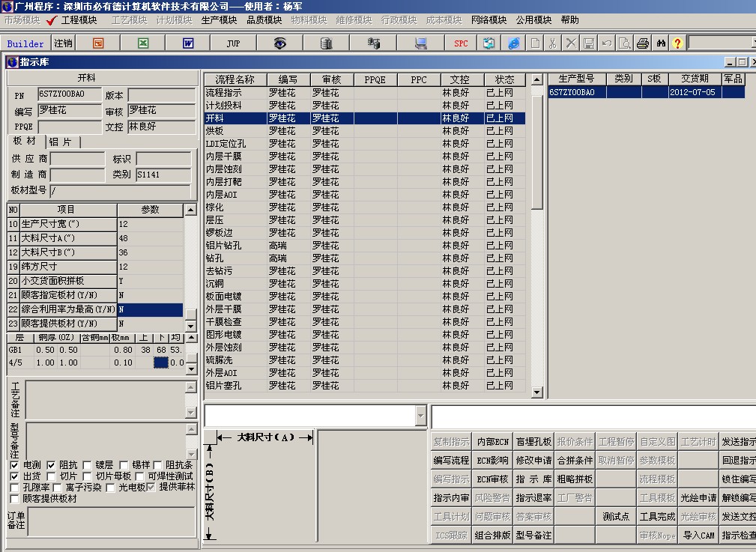Click the 盲埋孔板 button
This screenshot has width=756, height=552.
click(x=533, y=442)
